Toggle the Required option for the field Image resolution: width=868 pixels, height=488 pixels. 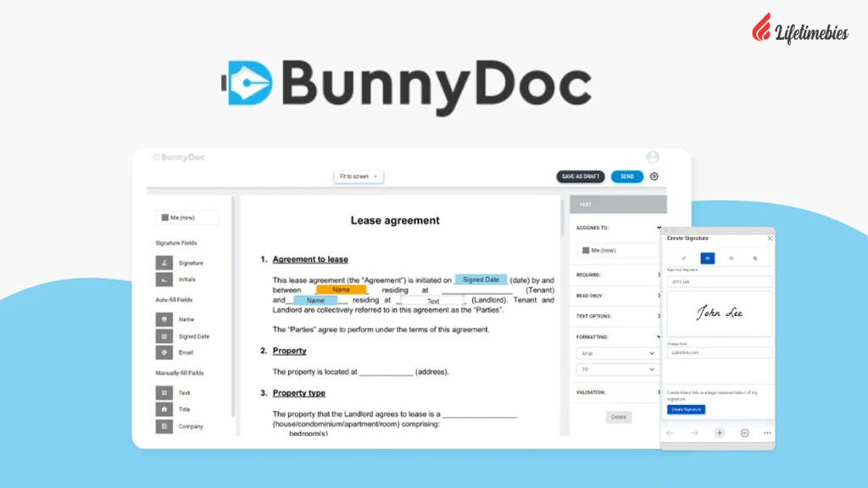click(x=657, y=273)
